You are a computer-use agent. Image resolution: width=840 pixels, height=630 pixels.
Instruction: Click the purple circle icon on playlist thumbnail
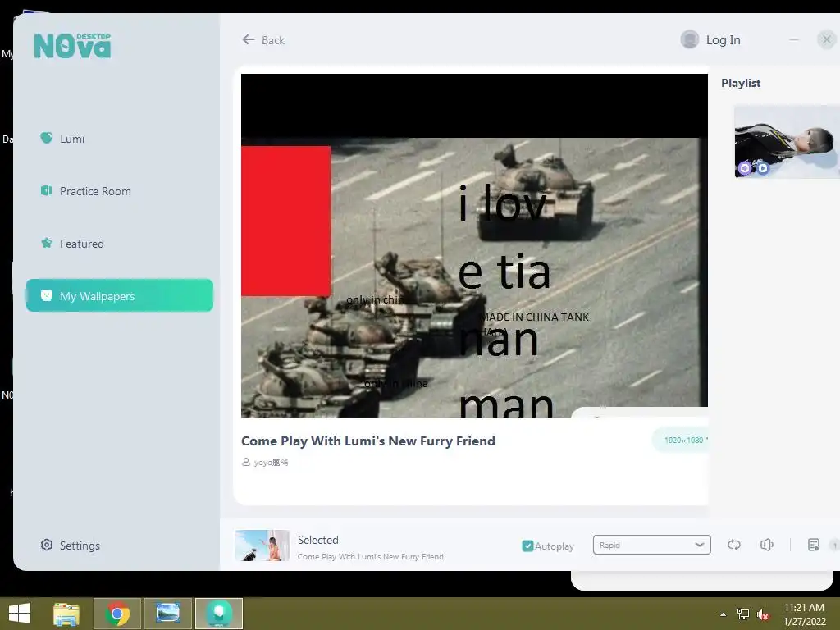pos(745,168)
